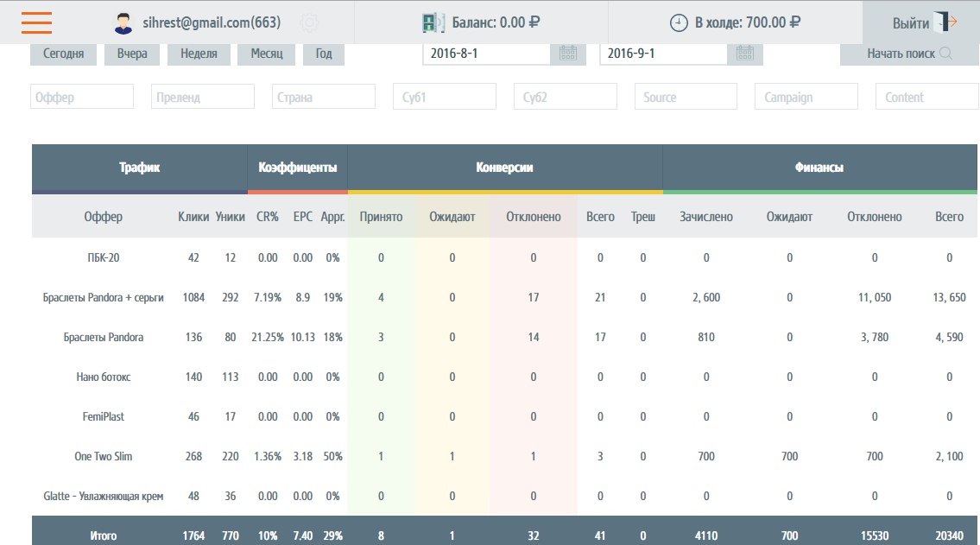This screenshot has height=545, width=980.
Task: Click the Оффер filter field
Action: click(x=82, y=97)
